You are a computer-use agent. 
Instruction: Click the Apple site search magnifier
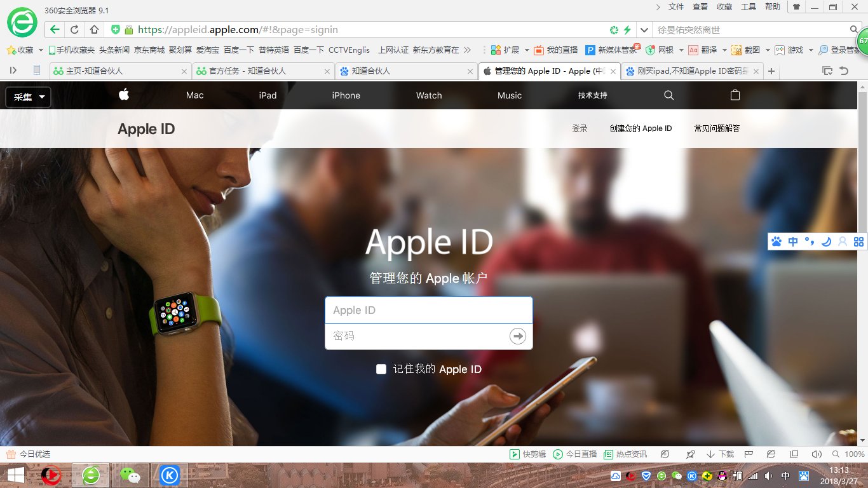pyautogui.click(x=668, y=95)
